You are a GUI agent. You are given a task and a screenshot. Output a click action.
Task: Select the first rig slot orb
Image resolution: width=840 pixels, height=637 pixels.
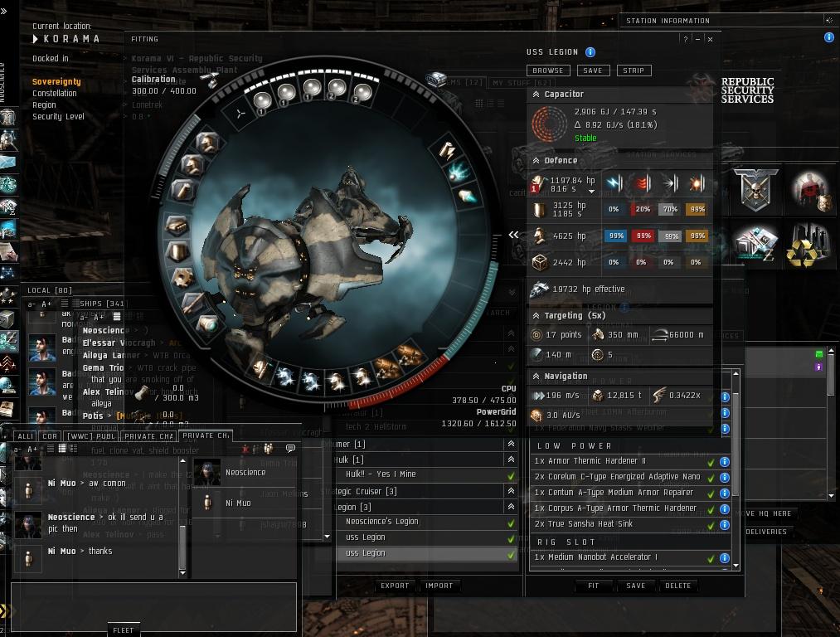pyautogui.click(x=262, y=100)
